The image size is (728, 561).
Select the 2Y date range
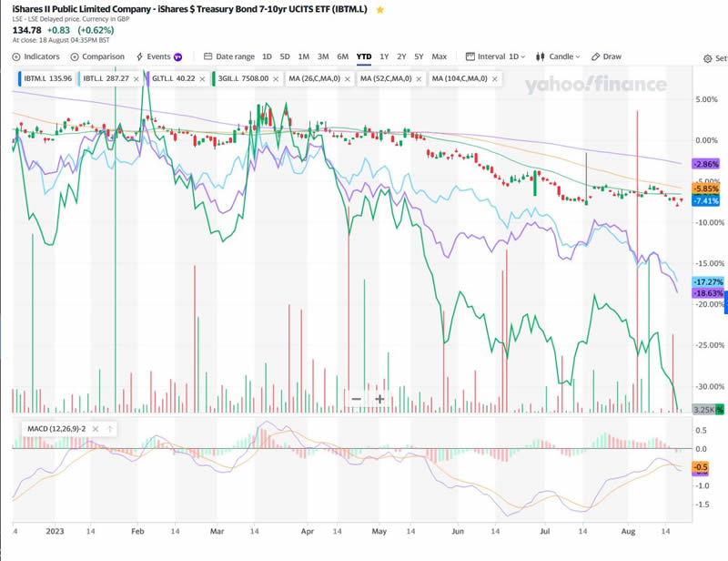pyautogui.click(x=401, y=56)
